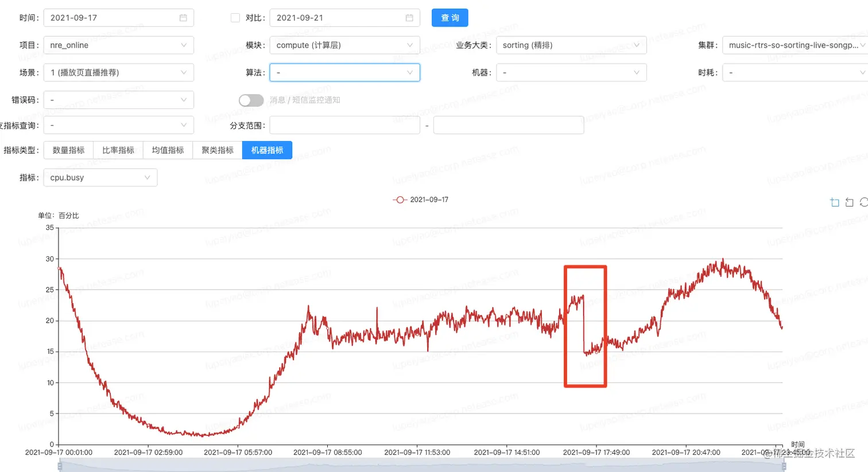
Task: Open the 机器 dropdown
Action: 571,73
